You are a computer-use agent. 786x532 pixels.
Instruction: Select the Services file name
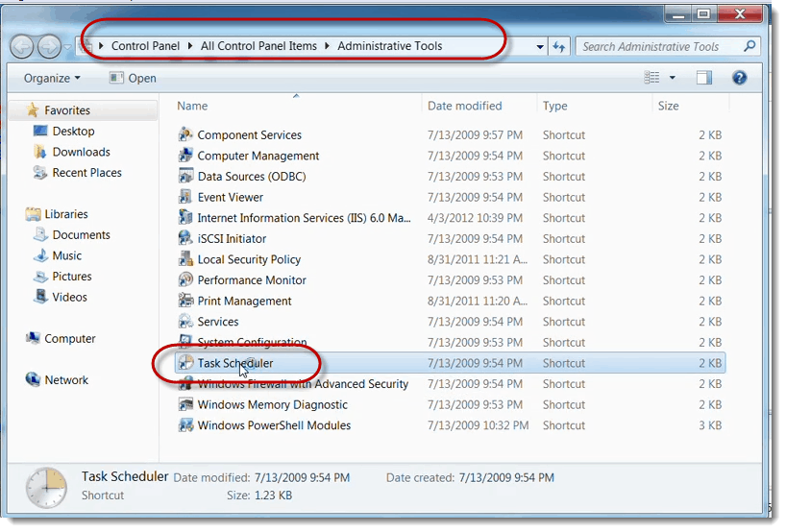(218, 322)
